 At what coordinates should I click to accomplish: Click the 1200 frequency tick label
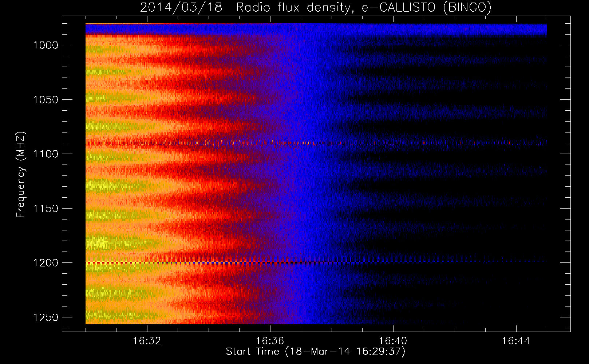point(46,263)
